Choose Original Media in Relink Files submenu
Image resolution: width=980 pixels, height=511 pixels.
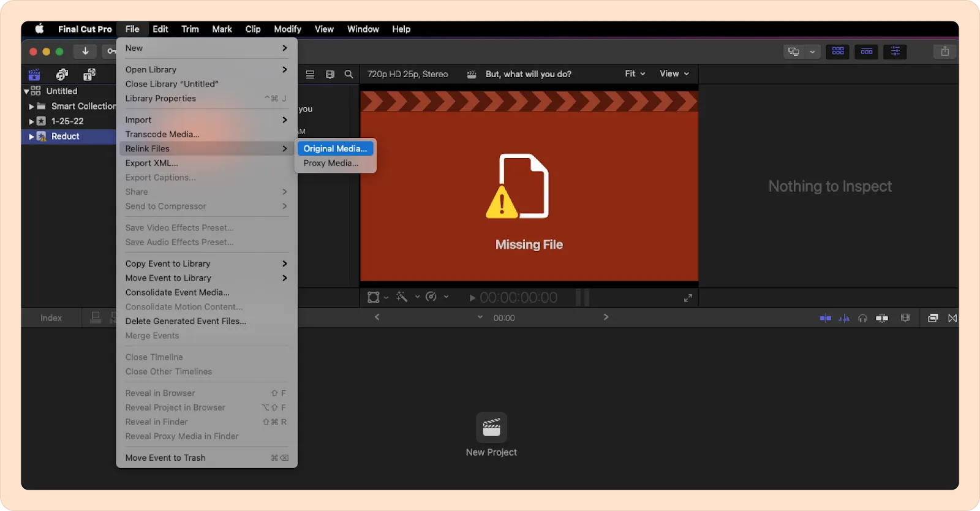point(335,149)
